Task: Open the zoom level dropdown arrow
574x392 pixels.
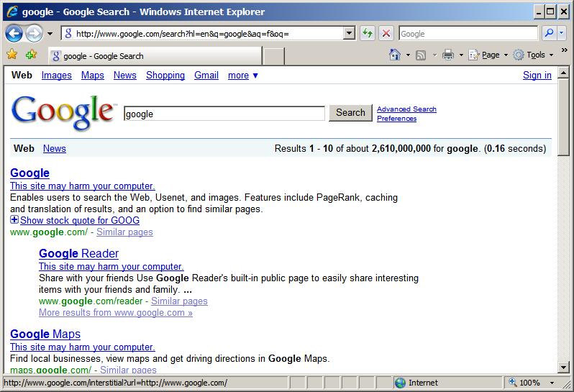Action: coord(552,383)
